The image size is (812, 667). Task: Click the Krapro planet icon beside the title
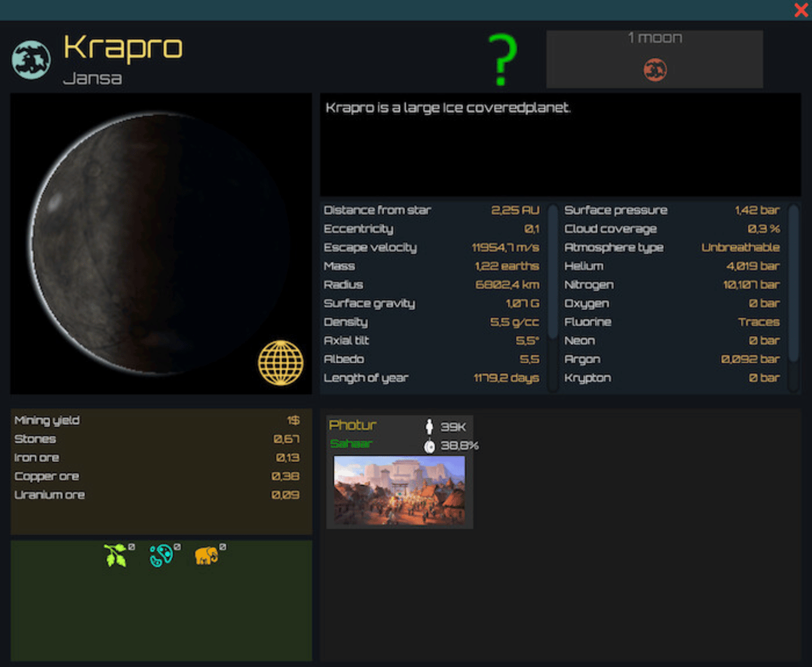(31, 60)
